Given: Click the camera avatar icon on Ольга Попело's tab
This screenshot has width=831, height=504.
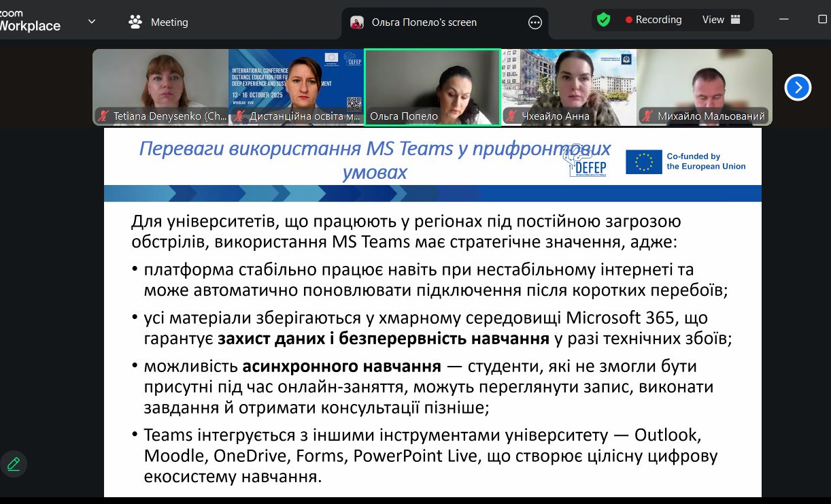Looking at the screenshot, I should coord(358,22).
